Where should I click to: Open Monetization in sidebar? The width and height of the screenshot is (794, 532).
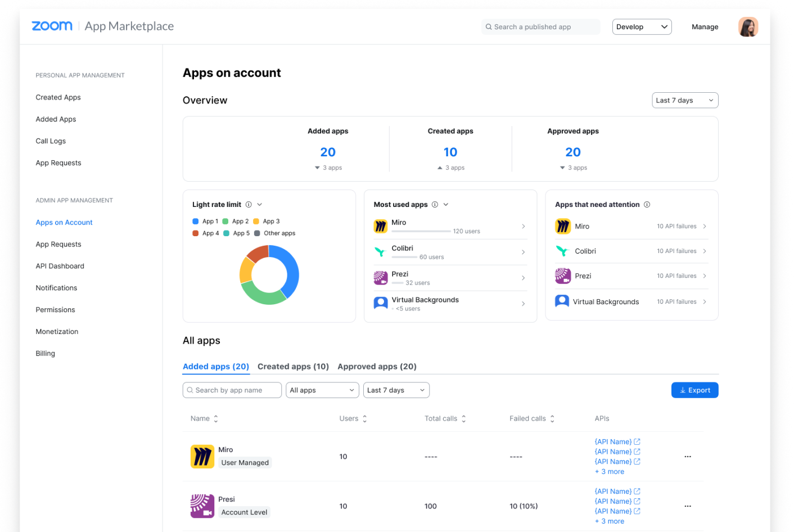click(57, 332)
